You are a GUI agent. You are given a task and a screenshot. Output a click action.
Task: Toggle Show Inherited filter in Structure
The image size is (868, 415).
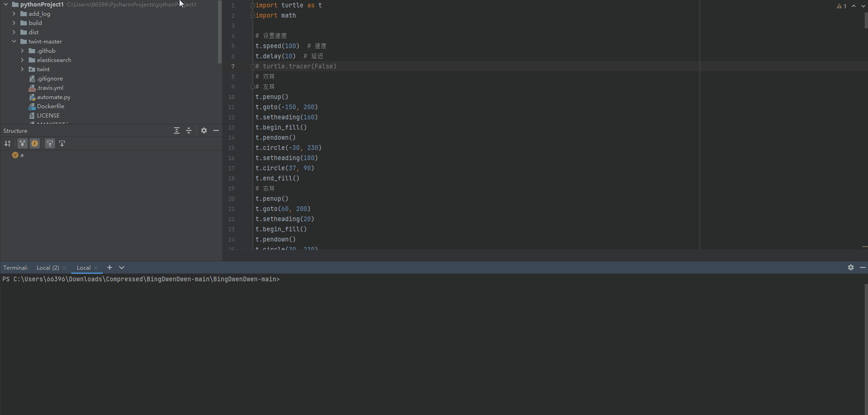tap(22, 143)
